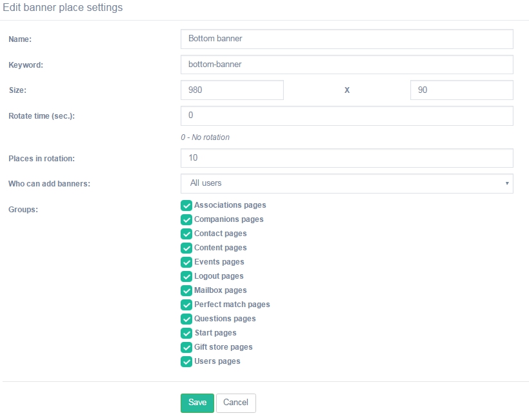Toggle the Mailbox pages checkbox
The image size is (529, 420).
pos(186,290)
